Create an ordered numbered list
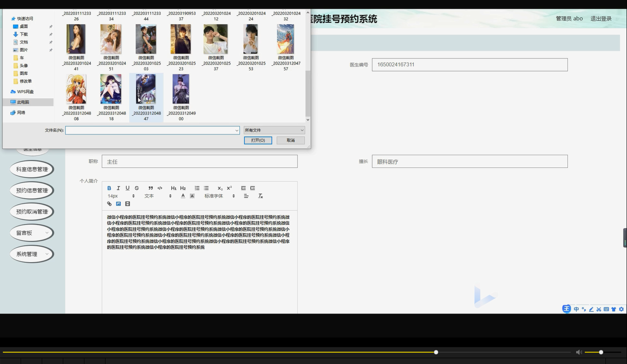The image size is (627, 364). (x=197, y=188)
